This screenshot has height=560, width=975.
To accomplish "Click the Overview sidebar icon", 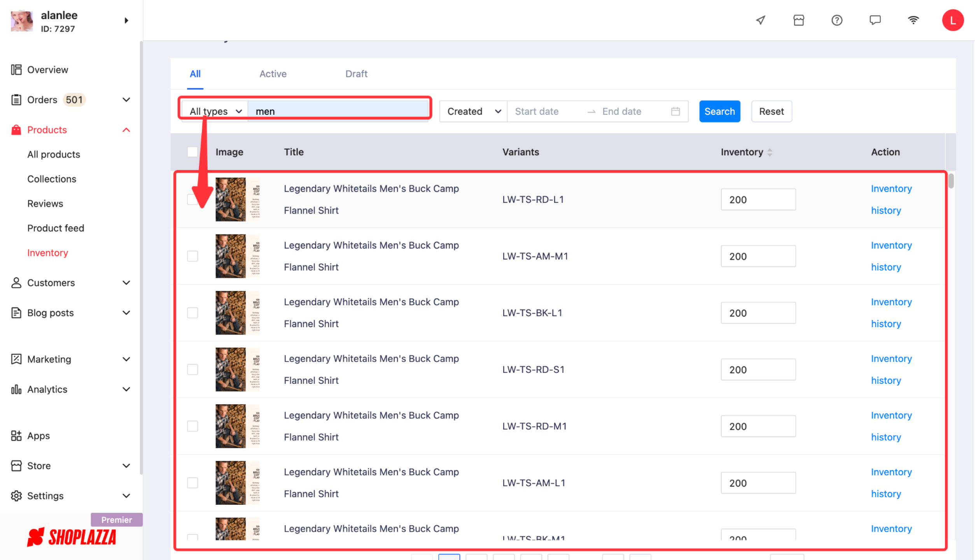I will (x=16, y=70).
